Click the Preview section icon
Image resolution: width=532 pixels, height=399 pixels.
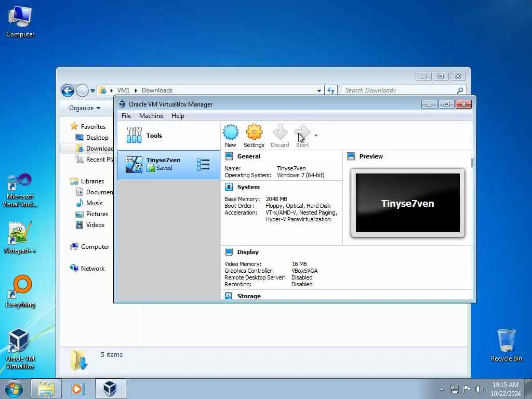351,156
